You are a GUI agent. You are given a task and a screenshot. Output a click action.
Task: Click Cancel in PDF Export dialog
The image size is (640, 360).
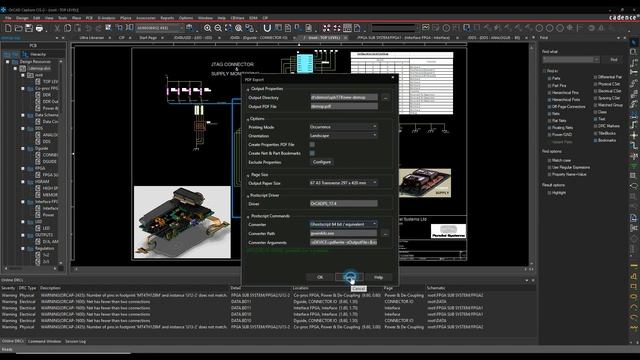point(349,277)
